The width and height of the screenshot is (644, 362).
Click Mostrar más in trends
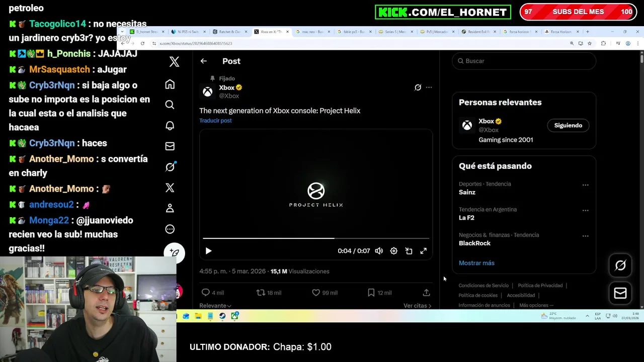click(x=476, y=263)
